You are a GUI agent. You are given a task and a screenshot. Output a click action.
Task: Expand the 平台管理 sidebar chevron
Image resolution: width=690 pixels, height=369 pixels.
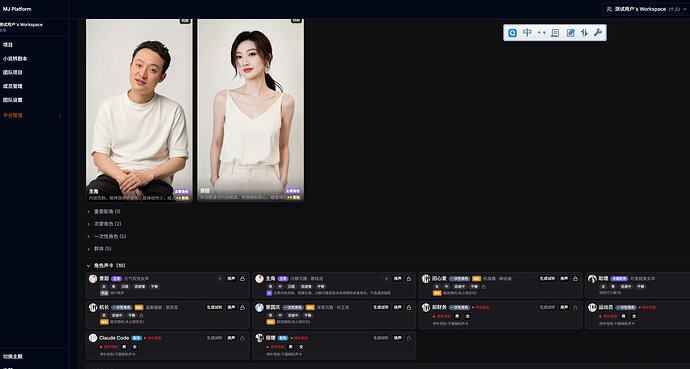tap(60, 116)
